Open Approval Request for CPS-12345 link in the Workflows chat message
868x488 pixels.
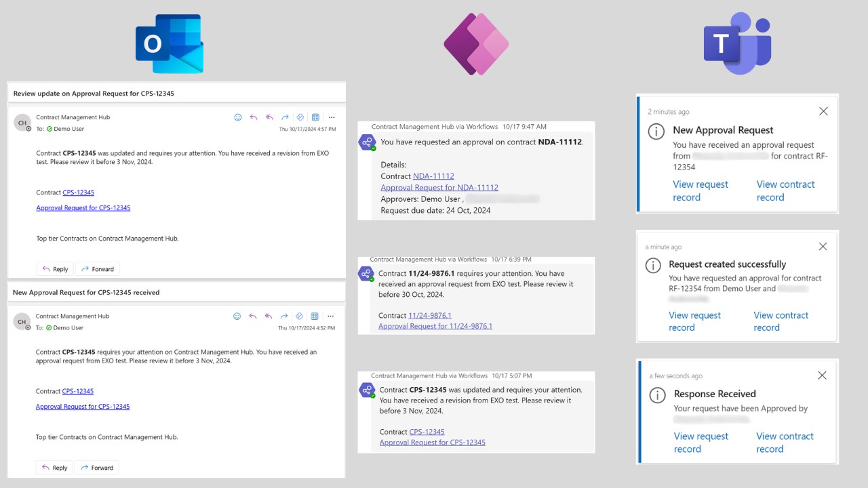(433, 443)
